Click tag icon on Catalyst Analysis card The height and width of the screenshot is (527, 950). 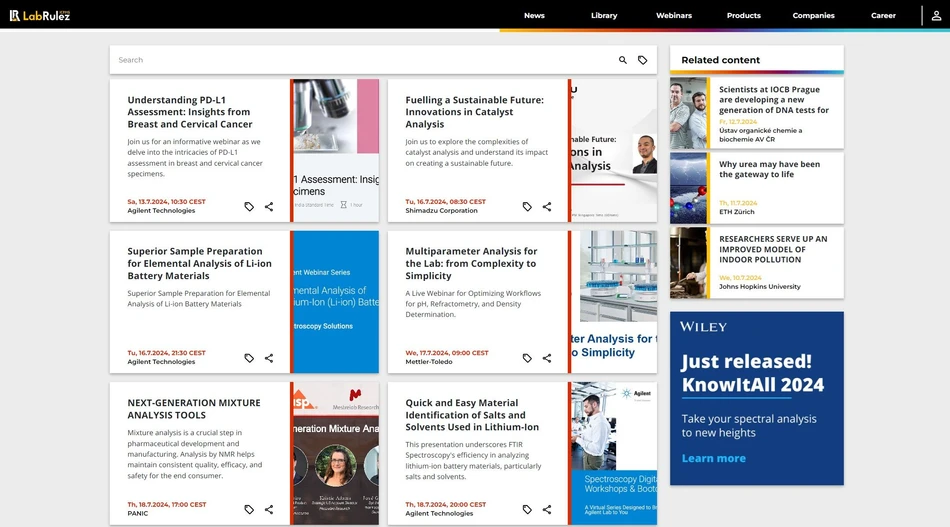click(x=527, y=207)
